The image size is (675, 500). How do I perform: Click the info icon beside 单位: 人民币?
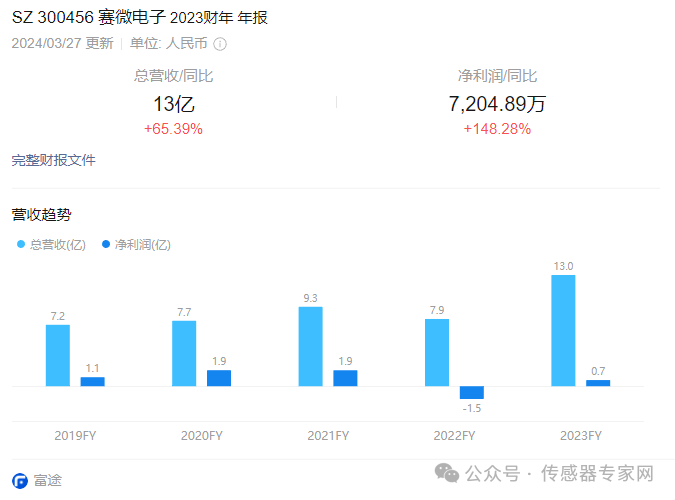tap(220, 44)
